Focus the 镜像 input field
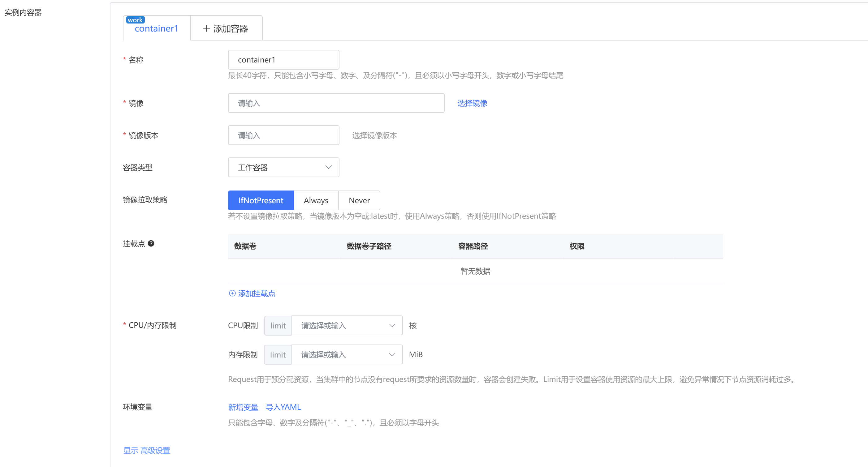Screen dimensions: 868x467 click(x=336, y=103)
